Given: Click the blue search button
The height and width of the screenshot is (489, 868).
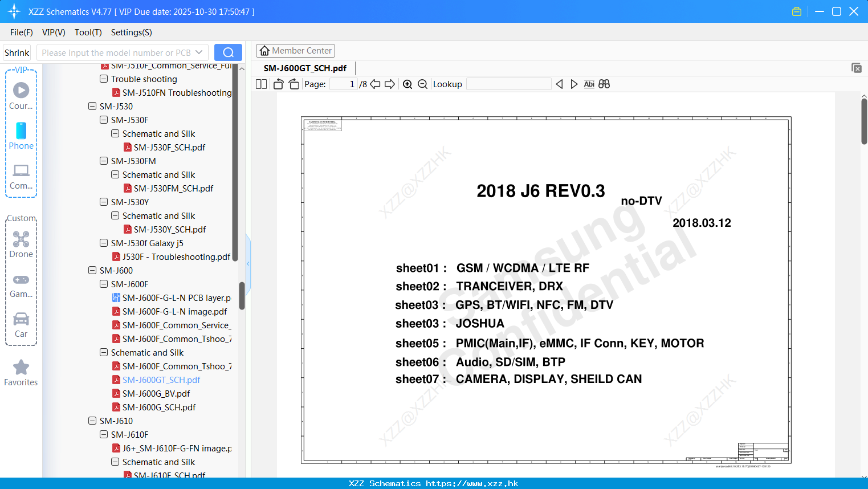Looking at the screenshot, I should [228, 52].
